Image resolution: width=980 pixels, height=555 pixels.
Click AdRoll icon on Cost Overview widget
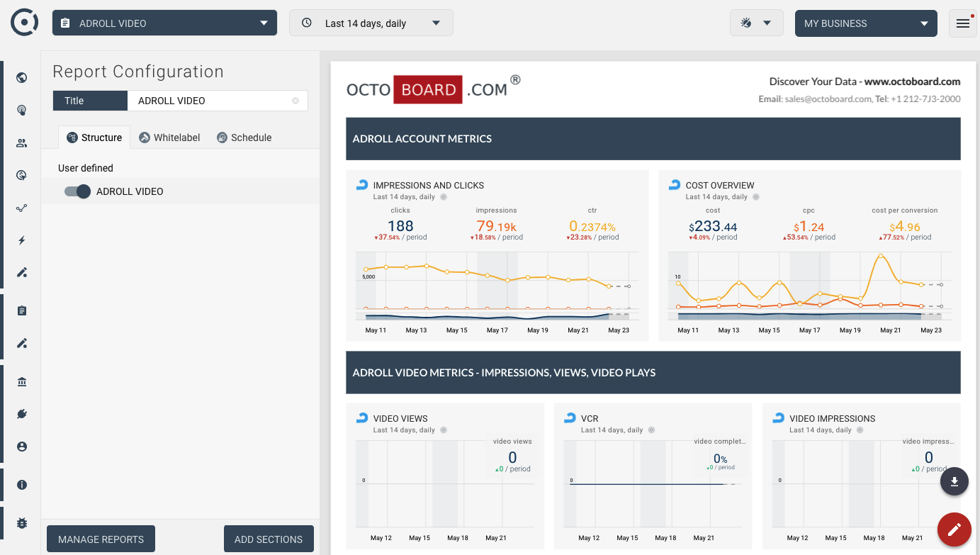675,185
